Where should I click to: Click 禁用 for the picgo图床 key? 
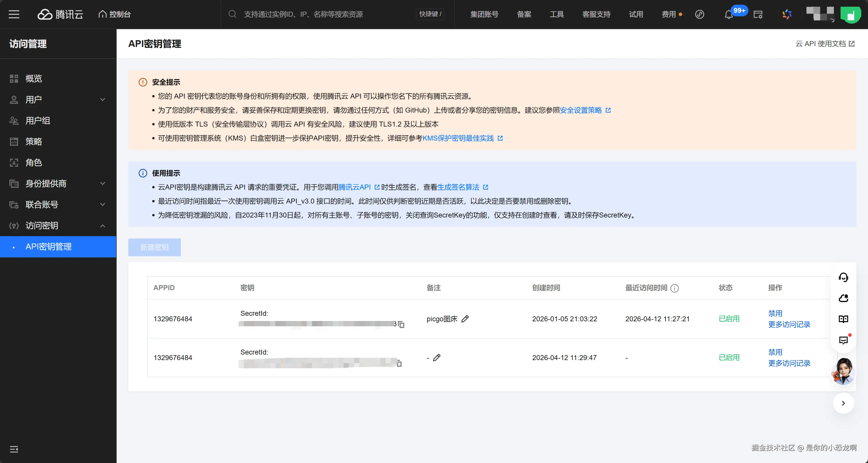pyautogui.click(x=775, y=313)
